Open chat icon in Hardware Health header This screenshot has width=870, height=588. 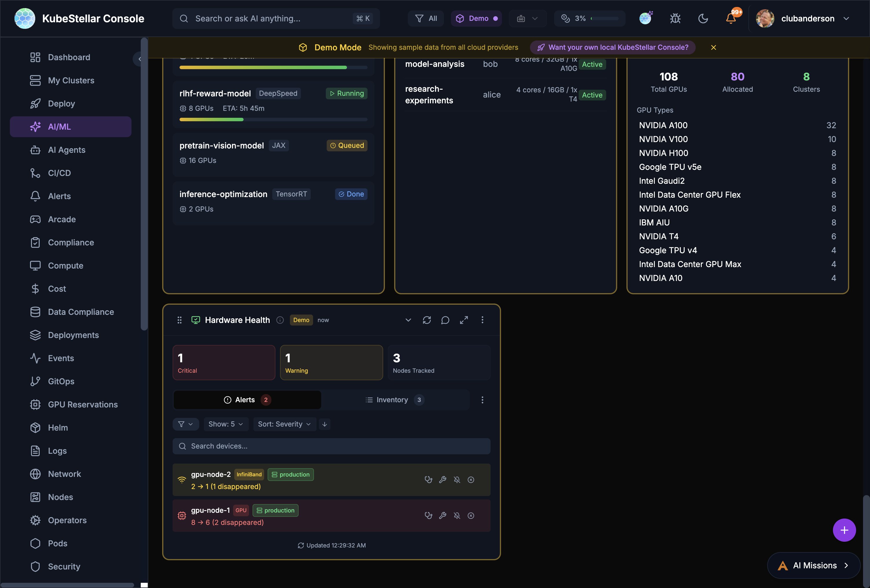tap(445, 320)
